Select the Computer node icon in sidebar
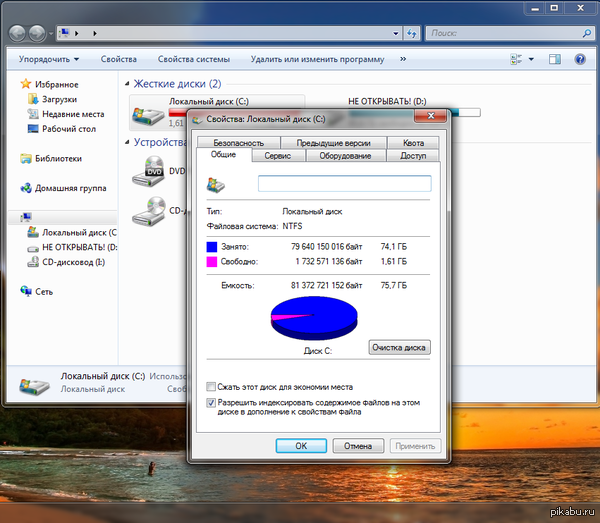600x523 pixels. coord(26,217)
